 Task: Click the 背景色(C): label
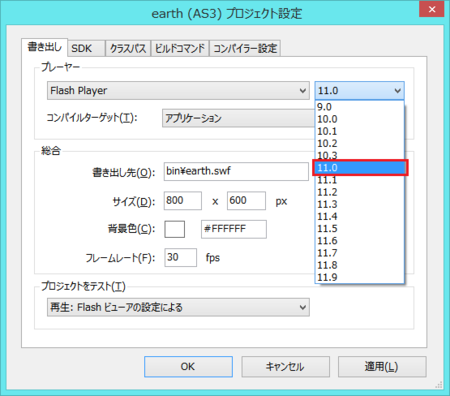[x=131, y=229]
